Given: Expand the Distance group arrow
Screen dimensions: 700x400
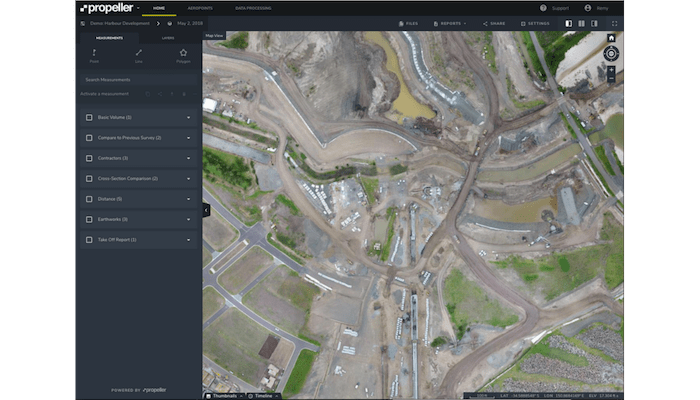Looking at the screenshot, I should click(188, 199).
